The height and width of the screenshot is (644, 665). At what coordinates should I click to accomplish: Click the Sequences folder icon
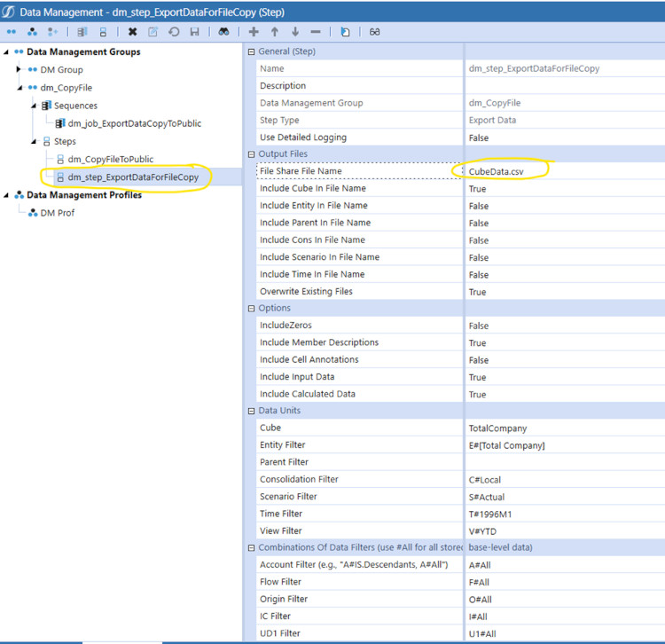pos(47,106)
